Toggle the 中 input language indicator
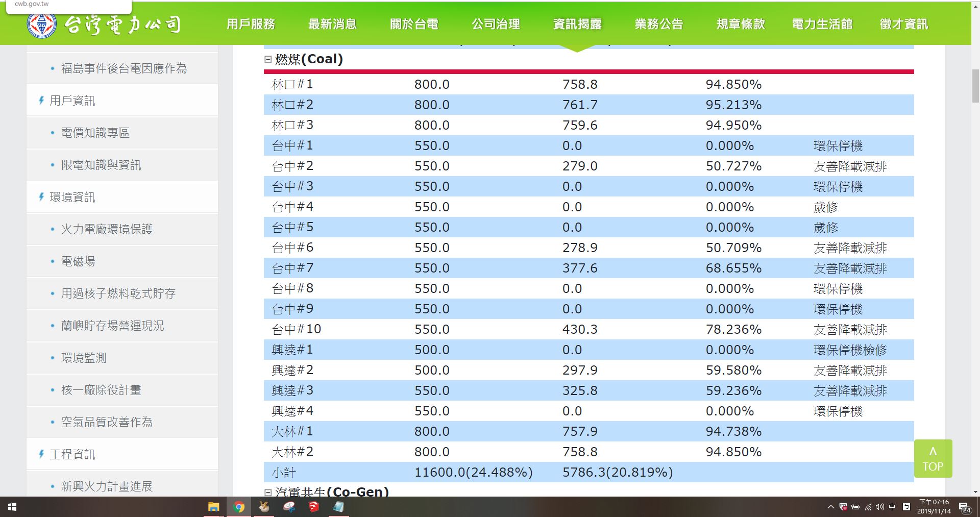 892,507
